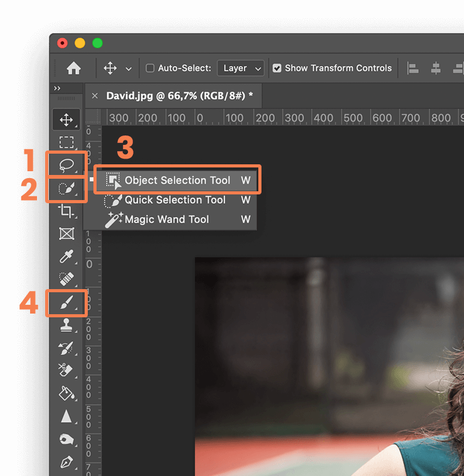Click align left edges icon
This screenshot has height=476, width=464.
click(413, 68)
